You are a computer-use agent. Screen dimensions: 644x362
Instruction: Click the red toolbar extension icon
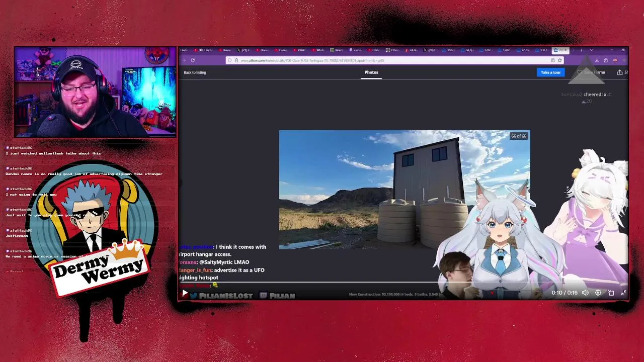click(615, 60)
